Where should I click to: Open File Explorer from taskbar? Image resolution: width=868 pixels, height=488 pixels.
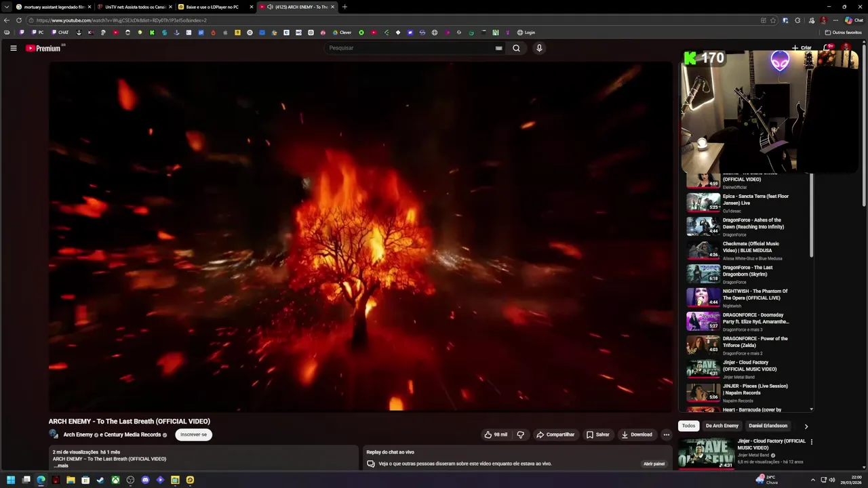click(x=71, y=480)
